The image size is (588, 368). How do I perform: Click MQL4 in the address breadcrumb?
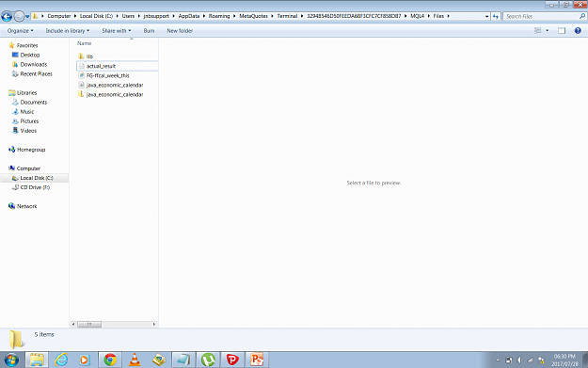coord(417,16)
